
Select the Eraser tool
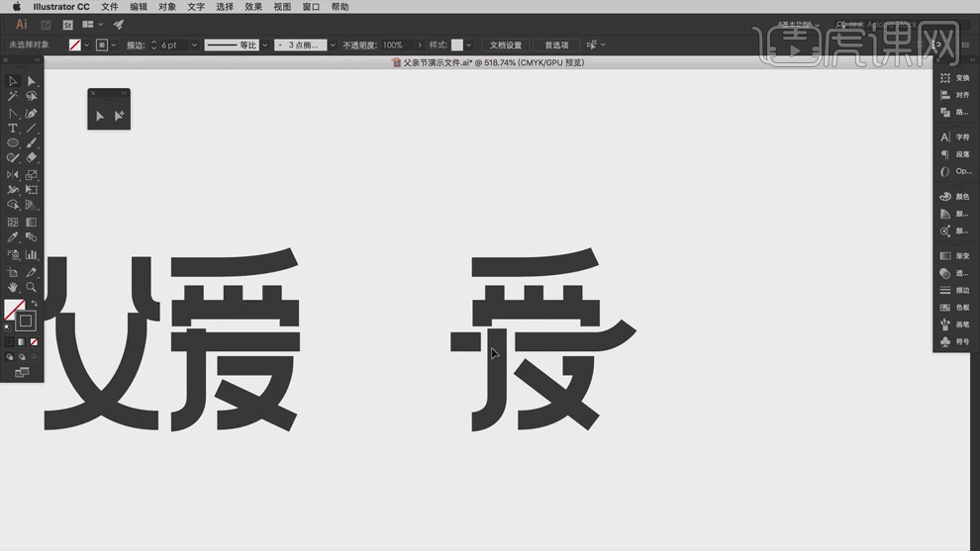coord(32,158)
